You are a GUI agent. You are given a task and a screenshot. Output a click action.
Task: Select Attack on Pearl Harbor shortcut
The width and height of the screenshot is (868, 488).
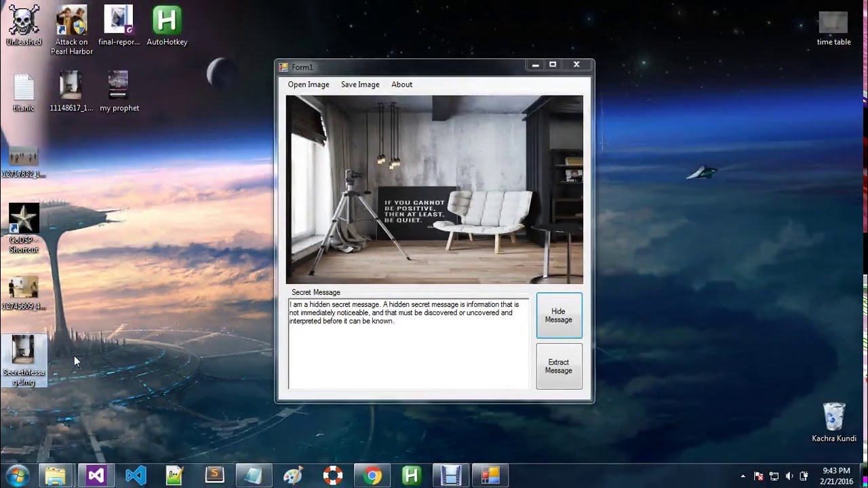[x=71, y=30]
